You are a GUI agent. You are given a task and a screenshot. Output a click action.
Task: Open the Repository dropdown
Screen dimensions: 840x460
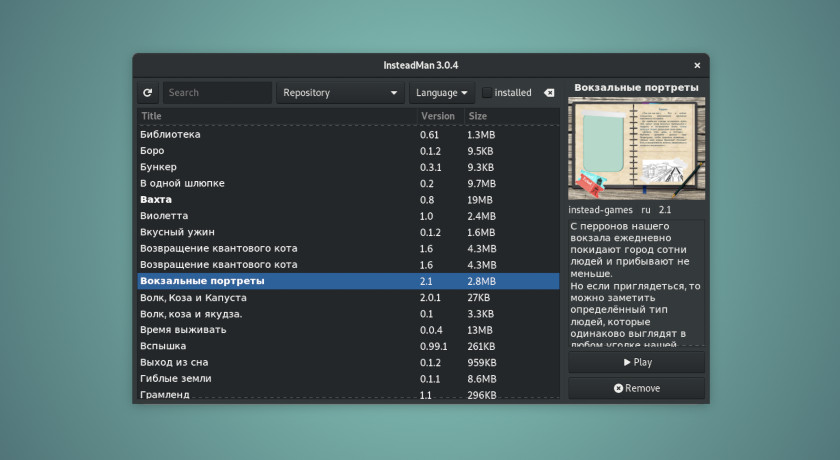[340, 93]
